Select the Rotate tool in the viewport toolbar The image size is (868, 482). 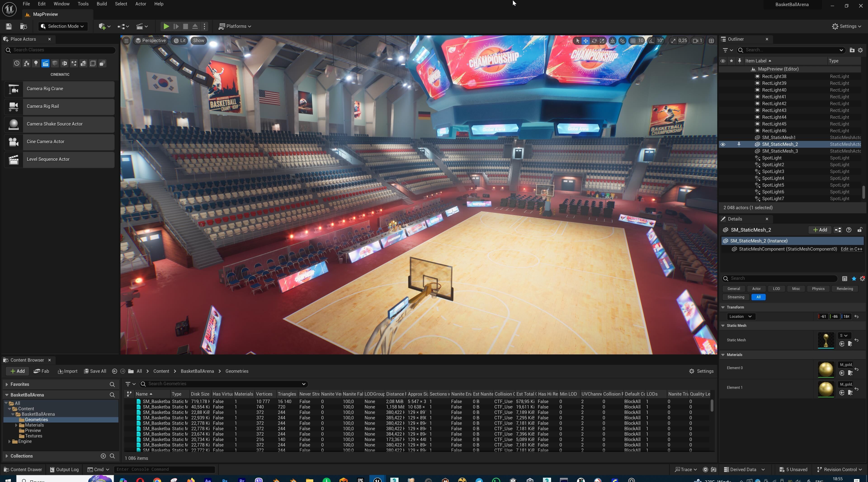point(594,41)
